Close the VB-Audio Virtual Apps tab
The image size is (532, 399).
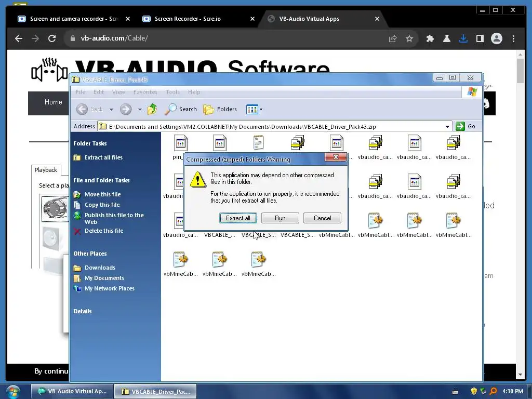pyautogui.click(x=377, y=19)
